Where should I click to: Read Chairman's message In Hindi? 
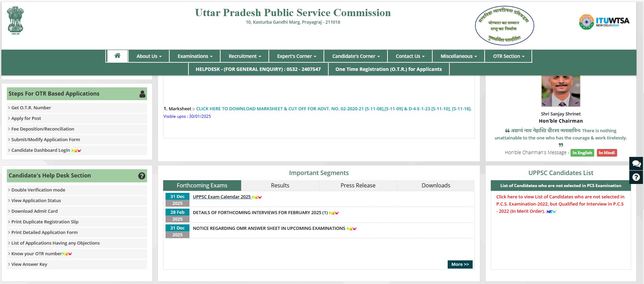point(607,153)
